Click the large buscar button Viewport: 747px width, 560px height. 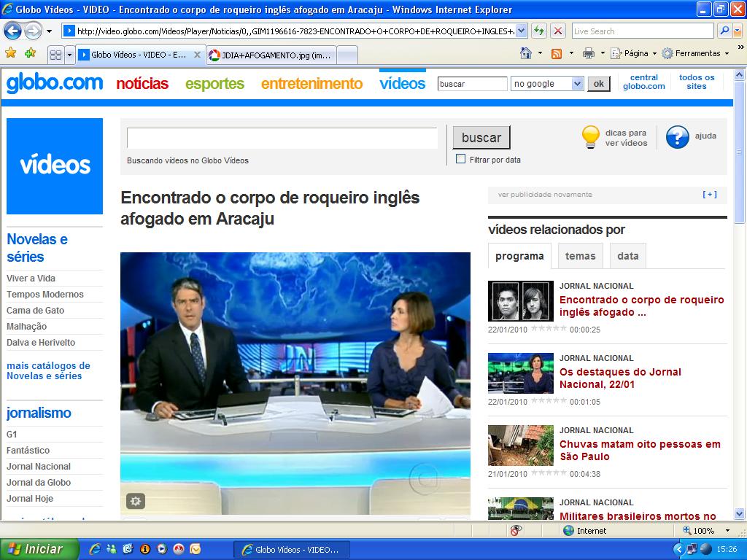click(x=481, y=138)
